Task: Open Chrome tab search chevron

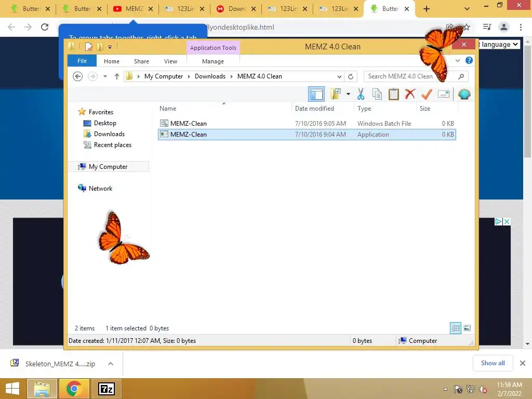Action: (467, 9)
